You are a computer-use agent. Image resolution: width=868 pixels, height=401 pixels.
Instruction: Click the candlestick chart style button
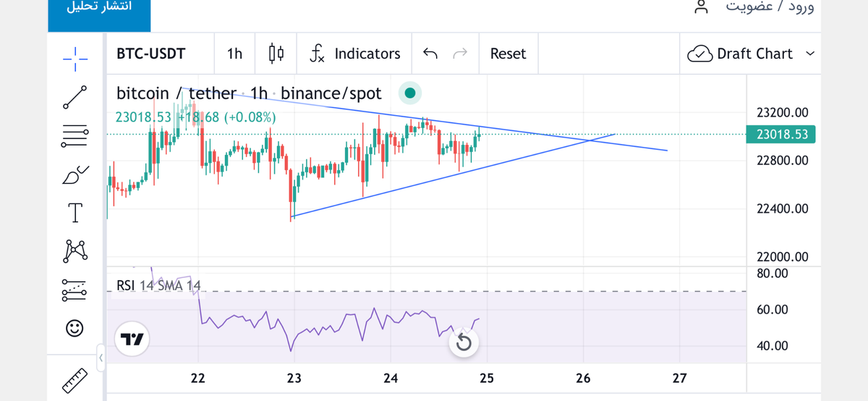(x=276, y=54)
